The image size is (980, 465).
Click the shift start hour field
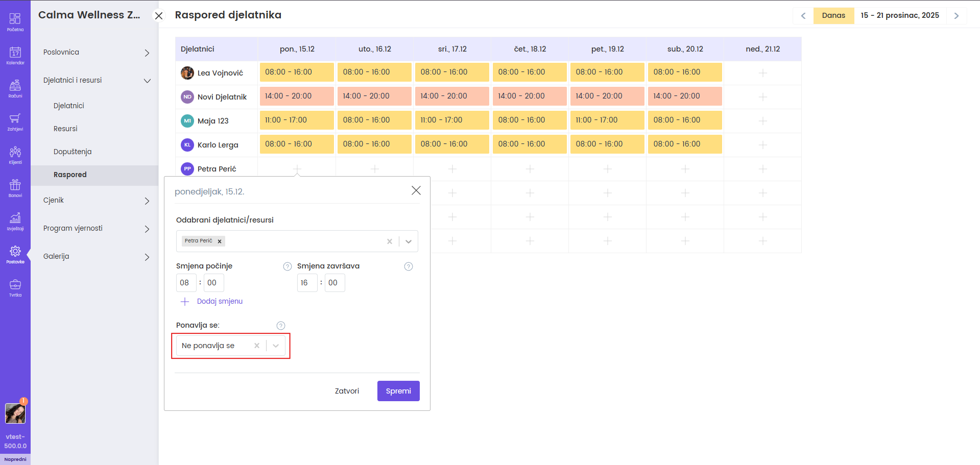coord(186,283)
